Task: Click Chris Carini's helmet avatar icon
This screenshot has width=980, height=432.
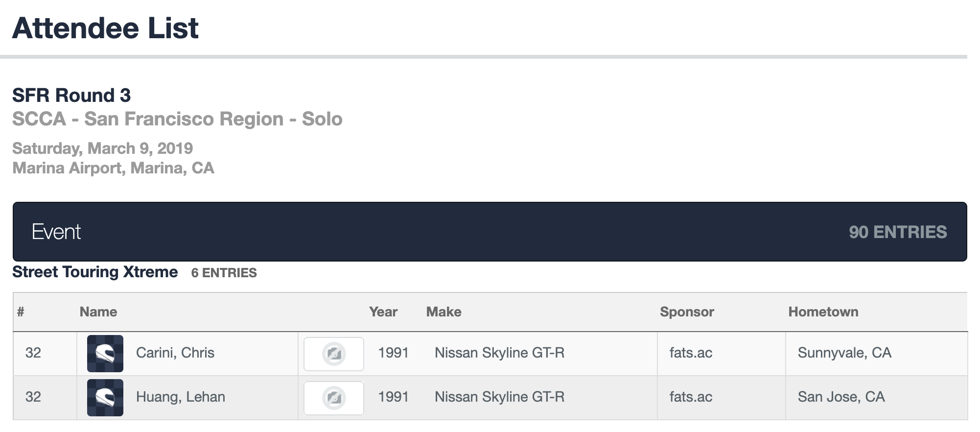Action: 105,353
